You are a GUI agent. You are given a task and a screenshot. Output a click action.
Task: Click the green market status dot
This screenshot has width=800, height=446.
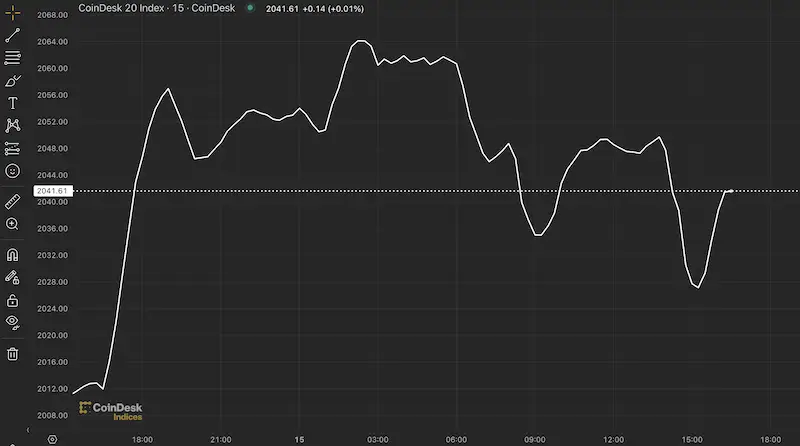(x=250, y=8)
